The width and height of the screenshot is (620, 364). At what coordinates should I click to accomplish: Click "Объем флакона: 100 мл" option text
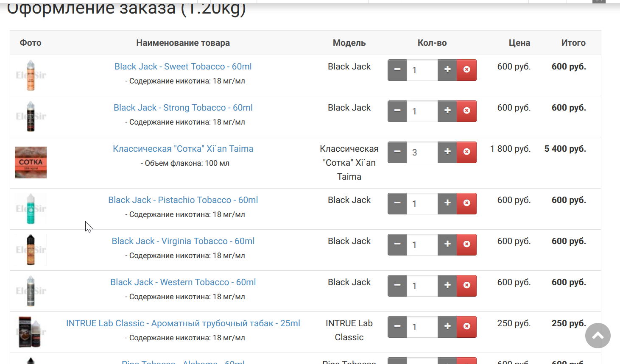click(x=185, y=163)
